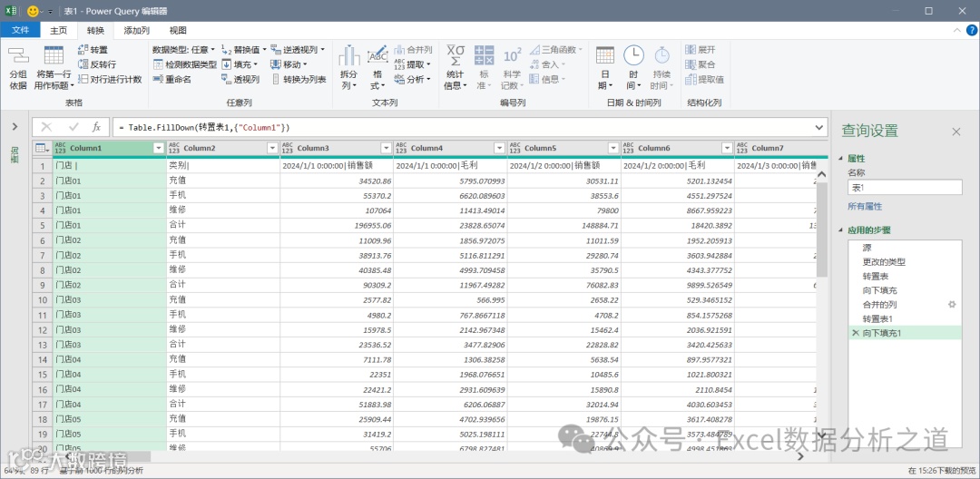The height and width of the screenshot is (479, 980).
Task: Click the data grid vertical scrollbar
Action: click(822, 230)
